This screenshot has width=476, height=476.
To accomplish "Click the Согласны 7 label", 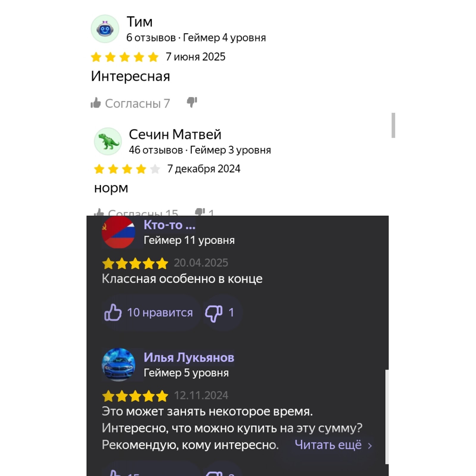I will [137, 103].
